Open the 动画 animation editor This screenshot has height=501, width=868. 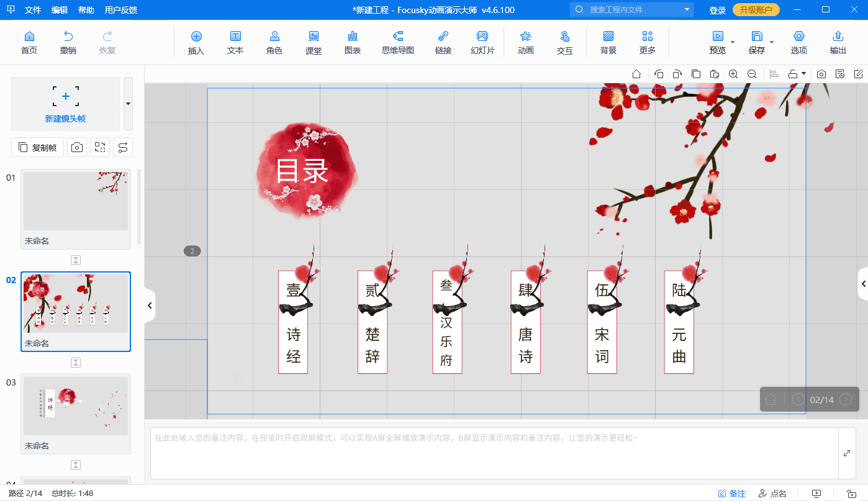coord(526,43)
